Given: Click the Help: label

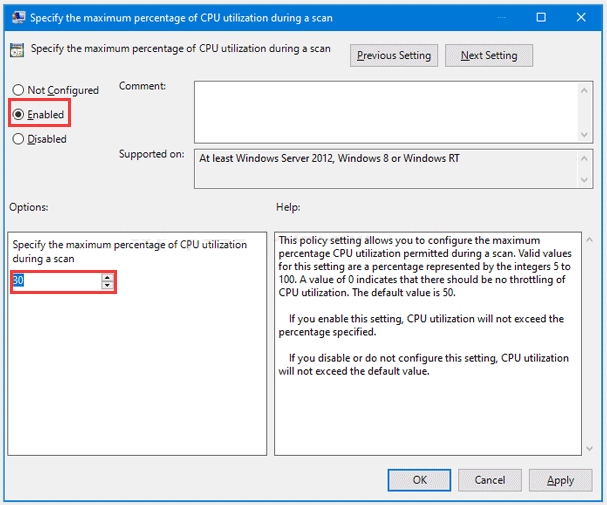Looking at the screenshot, I should pos(288,207).
